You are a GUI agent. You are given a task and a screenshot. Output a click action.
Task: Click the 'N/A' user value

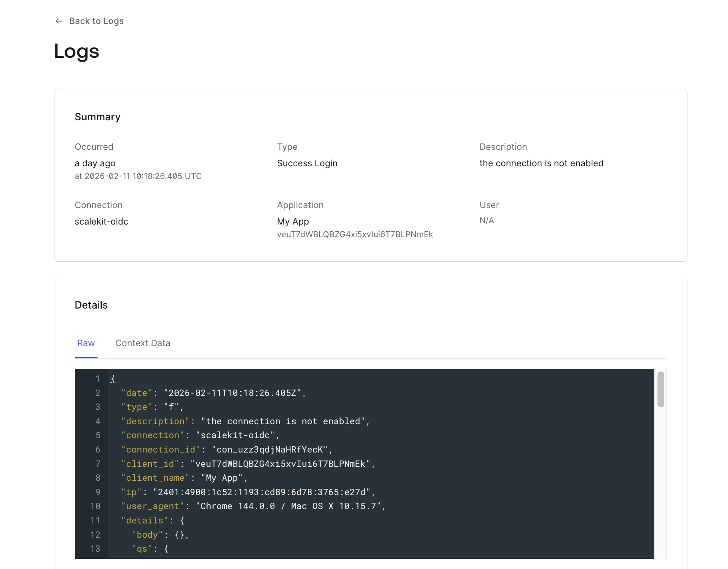(x=486, y=220)
